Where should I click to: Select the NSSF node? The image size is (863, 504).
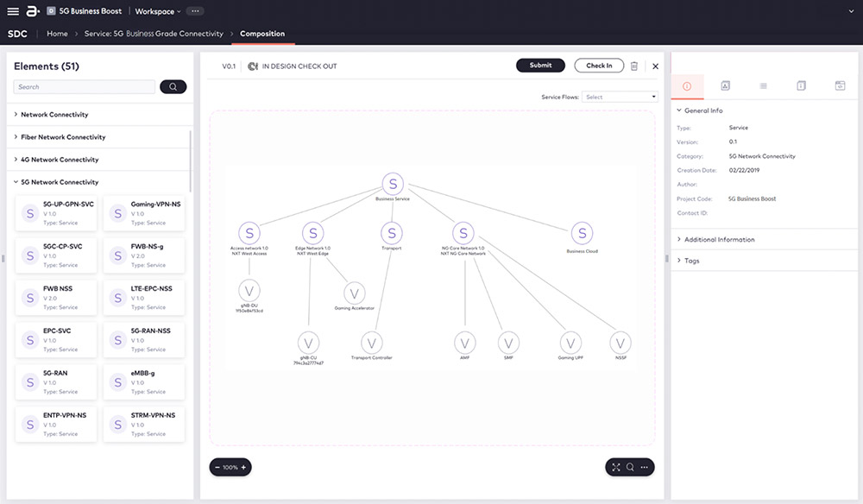620,343
